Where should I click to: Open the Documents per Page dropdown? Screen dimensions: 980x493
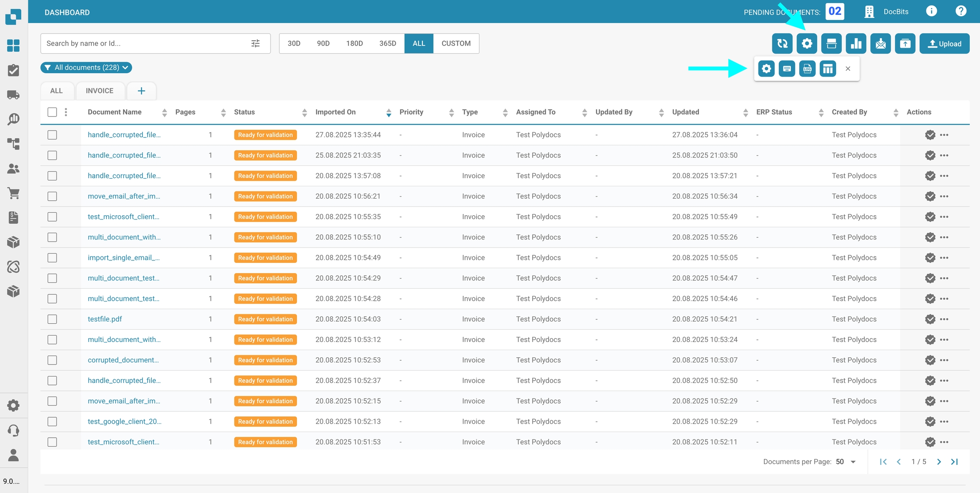[x=846, y=462]
